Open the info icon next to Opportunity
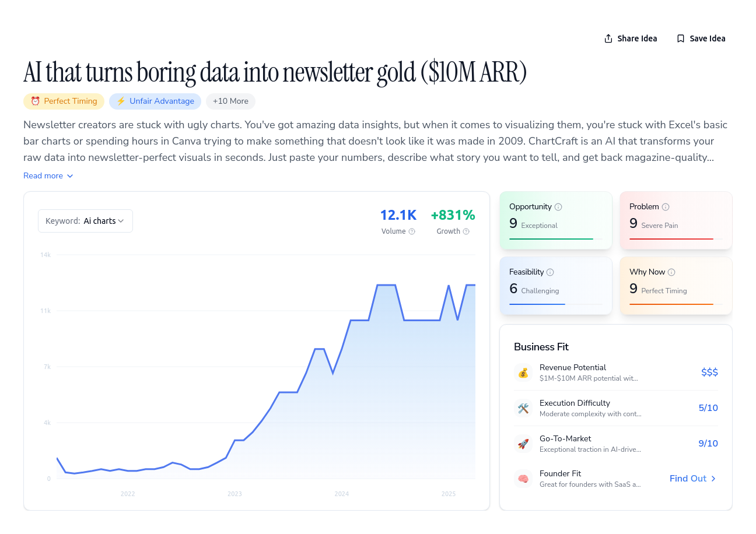This screenshot has height=534, width=756. (x=558, y=207)
